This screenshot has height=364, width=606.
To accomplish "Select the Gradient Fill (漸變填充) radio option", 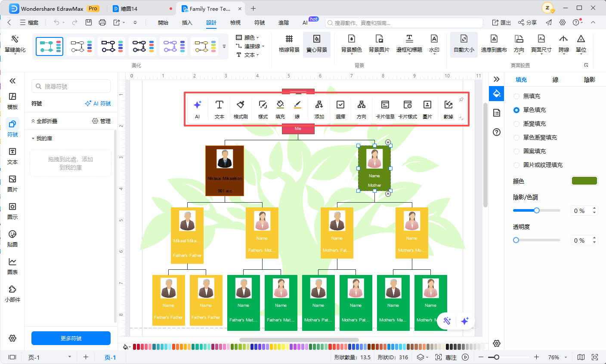I will click(x=516, y=124).
